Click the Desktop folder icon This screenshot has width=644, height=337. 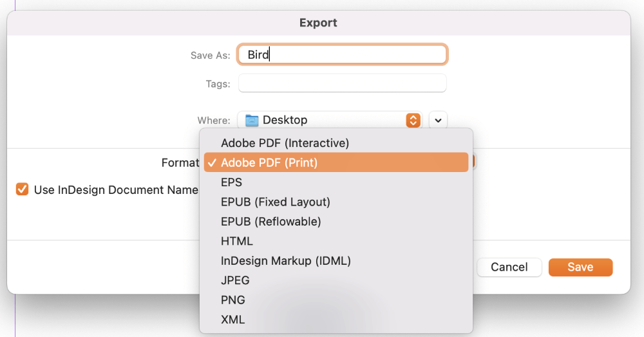click(x=252, y=120)
